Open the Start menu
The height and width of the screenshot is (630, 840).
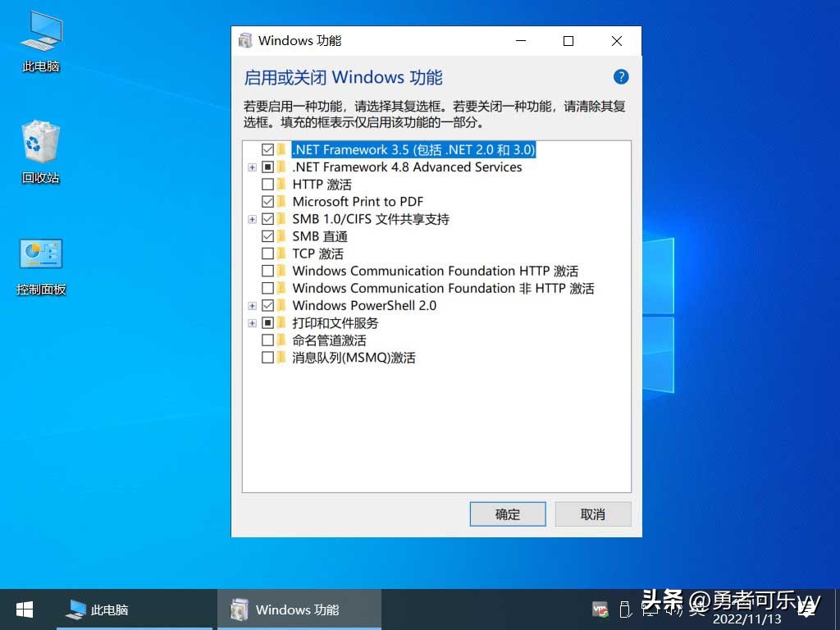(24, 609)
